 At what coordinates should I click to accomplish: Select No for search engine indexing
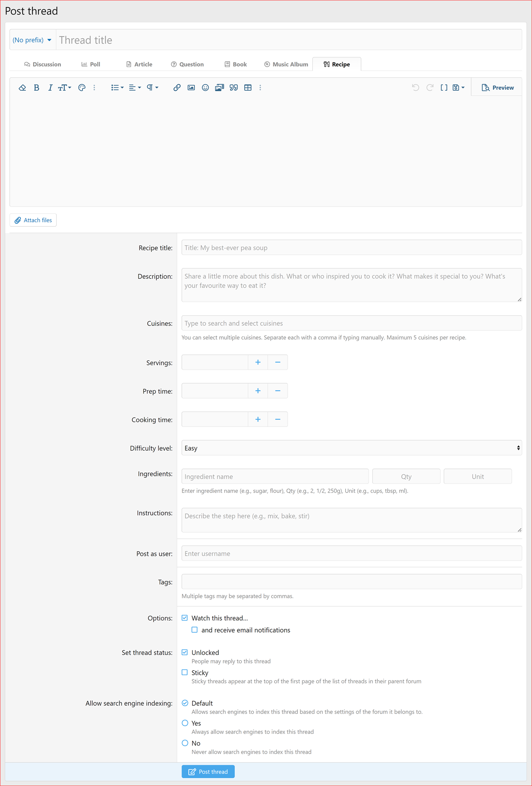pos(185,743)
